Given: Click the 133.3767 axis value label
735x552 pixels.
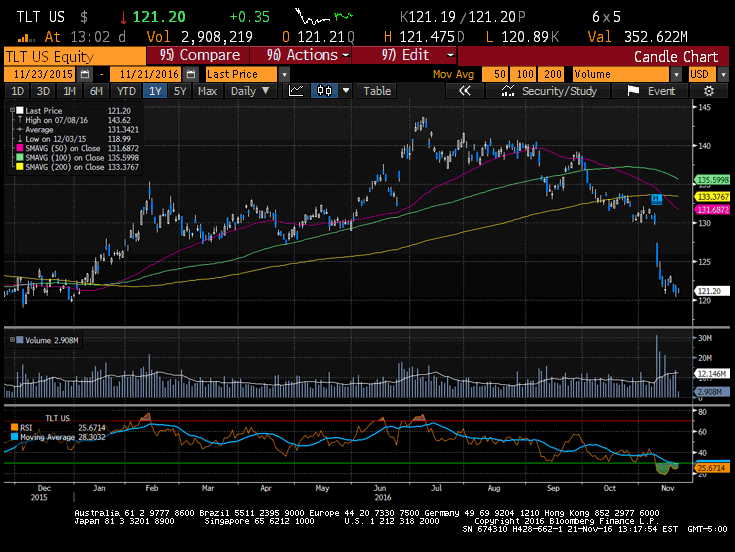Looking at the screenshot, I should coord(712,197).
